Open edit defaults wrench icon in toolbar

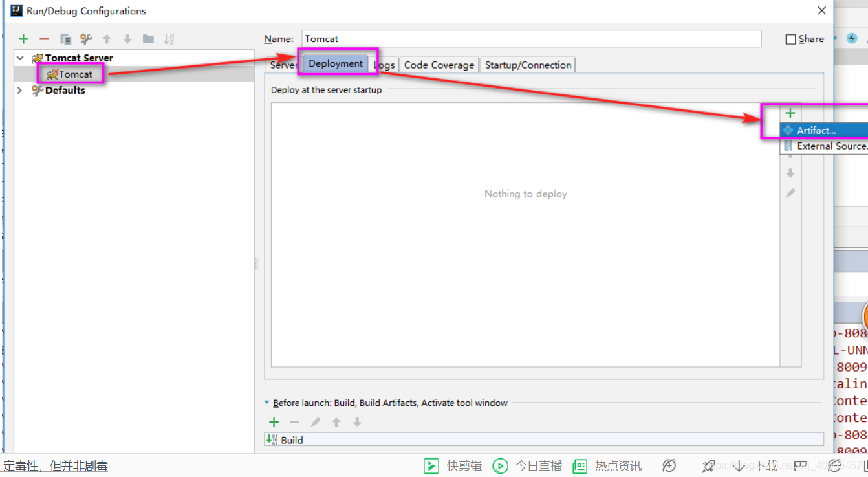click(86, 39)
